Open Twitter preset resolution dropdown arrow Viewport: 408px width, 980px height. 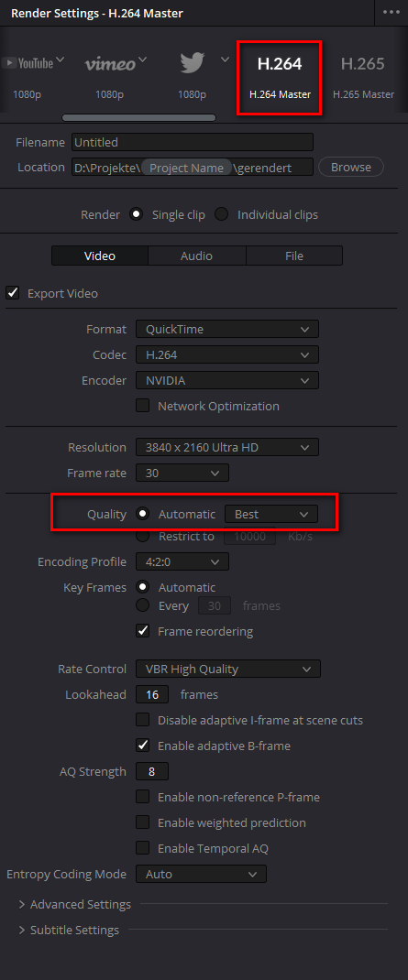coord(225,60)
